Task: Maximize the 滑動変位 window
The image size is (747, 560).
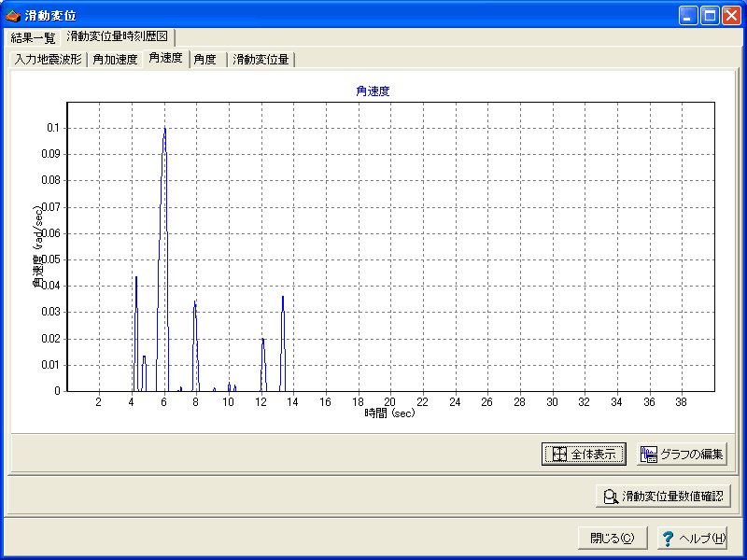Action: (710, 16)
